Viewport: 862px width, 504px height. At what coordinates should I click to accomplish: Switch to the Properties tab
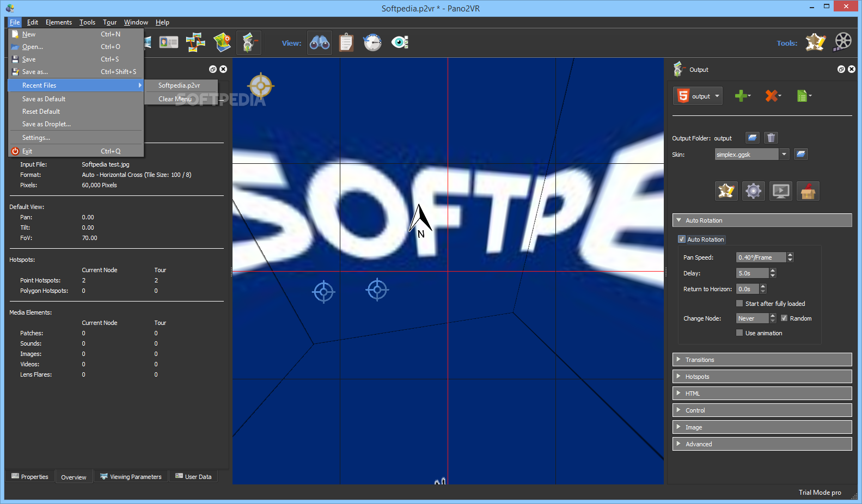[30, 477]
